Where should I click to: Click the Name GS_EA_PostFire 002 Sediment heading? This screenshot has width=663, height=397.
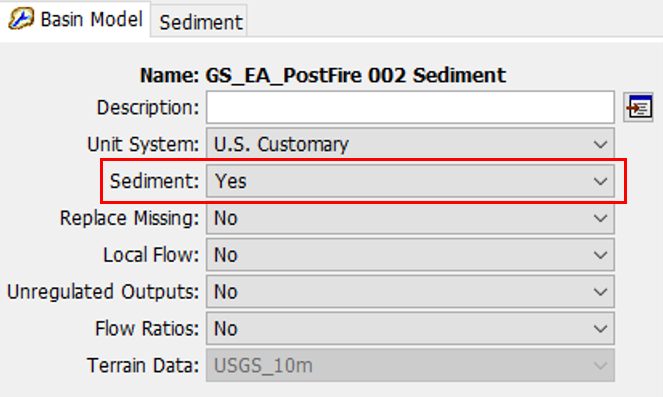323,75
